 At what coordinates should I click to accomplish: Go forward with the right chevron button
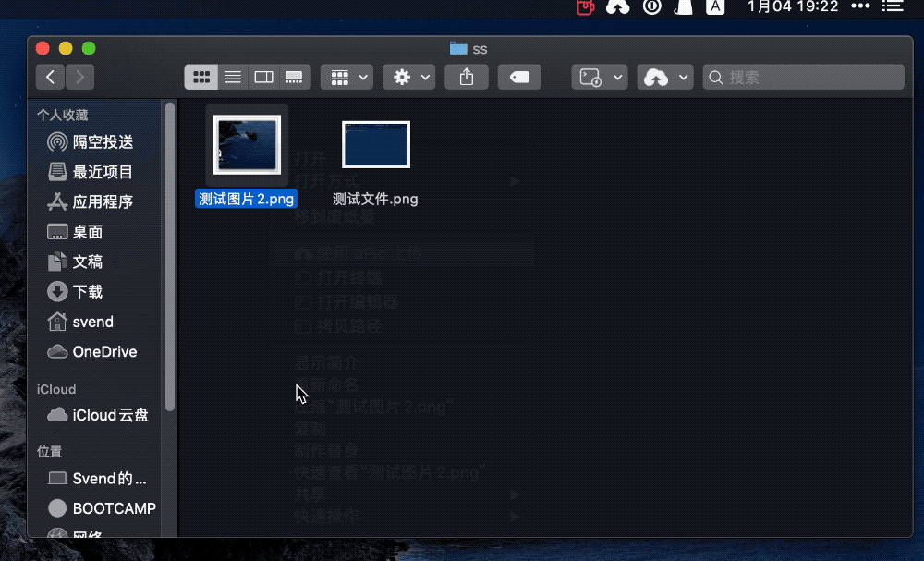79,78
